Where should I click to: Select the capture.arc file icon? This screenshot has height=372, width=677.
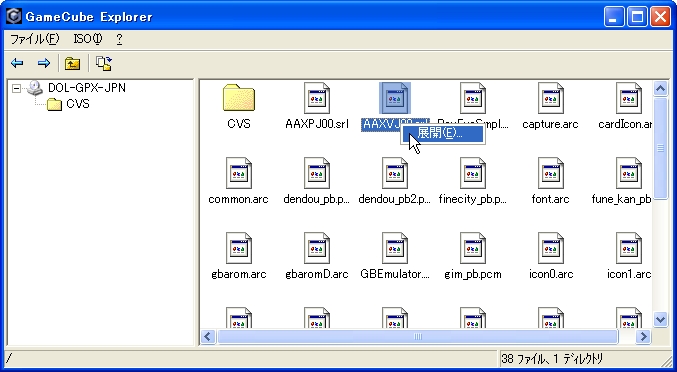(550, 98)
